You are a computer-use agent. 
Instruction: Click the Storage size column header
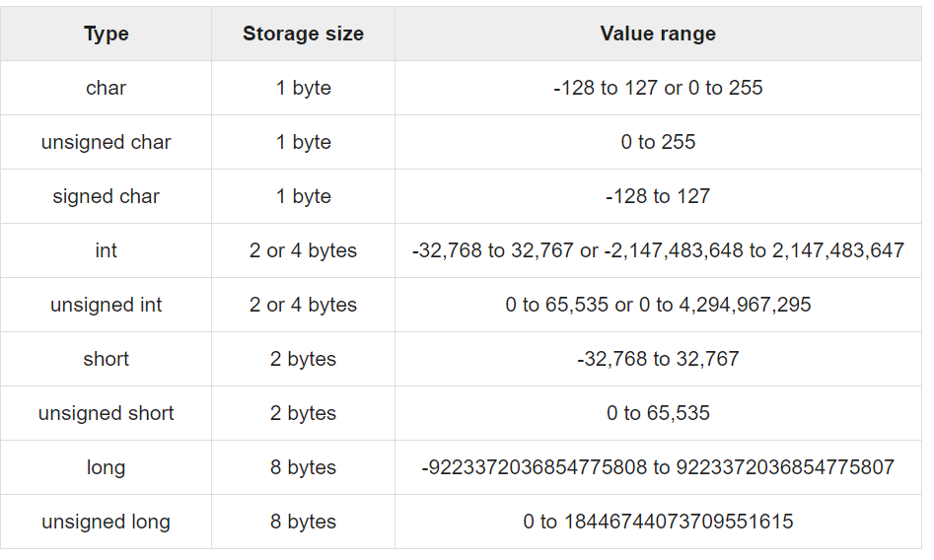tap(303, 34)
